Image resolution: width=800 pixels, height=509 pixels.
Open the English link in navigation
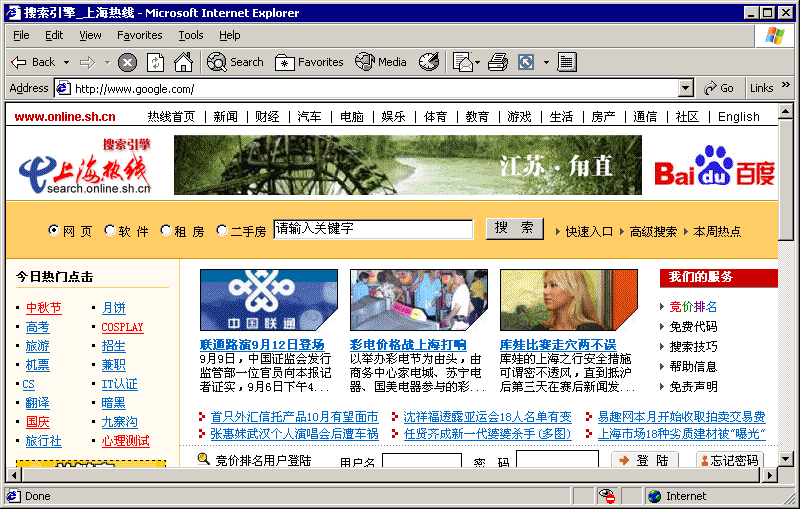pos(738,117)
